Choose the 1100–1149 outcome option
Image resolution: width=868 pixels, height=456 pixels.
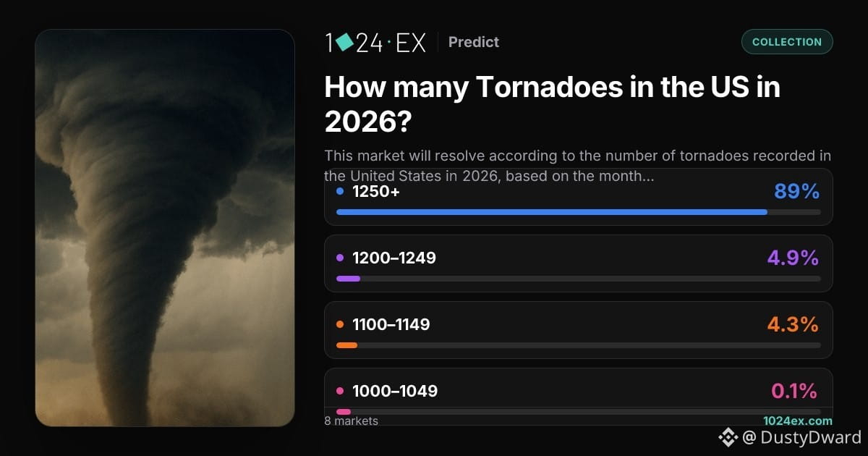point(579,330)
